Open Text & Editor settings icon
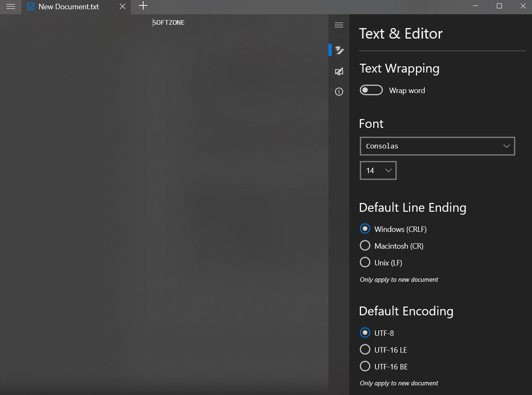 point(339,50)
